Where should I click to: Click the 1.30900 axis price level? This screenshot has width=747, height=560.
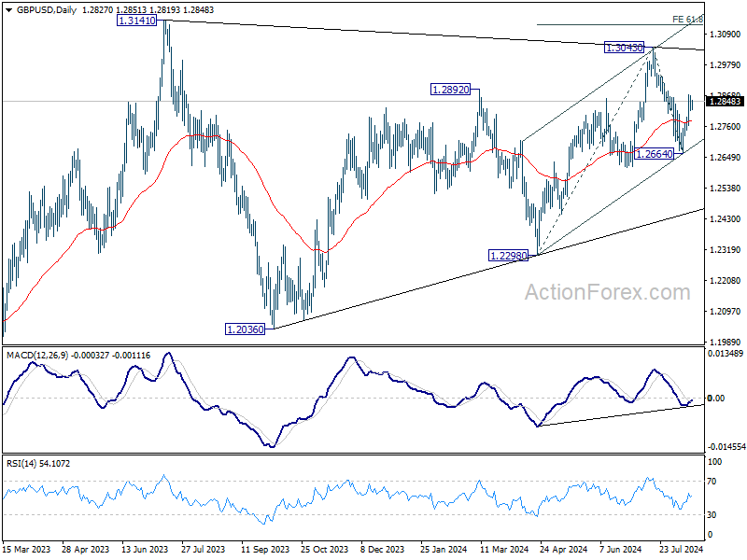[x=726, y=35]
